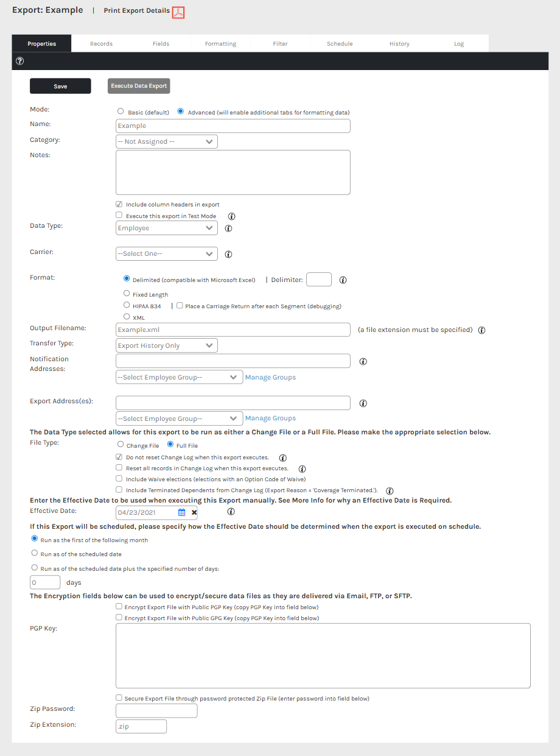The width and height of the screenshot is (560, 756).
Task: Click info icon next to Carrier dropdown
Action: pyautogui.click(x=229, y=254)
